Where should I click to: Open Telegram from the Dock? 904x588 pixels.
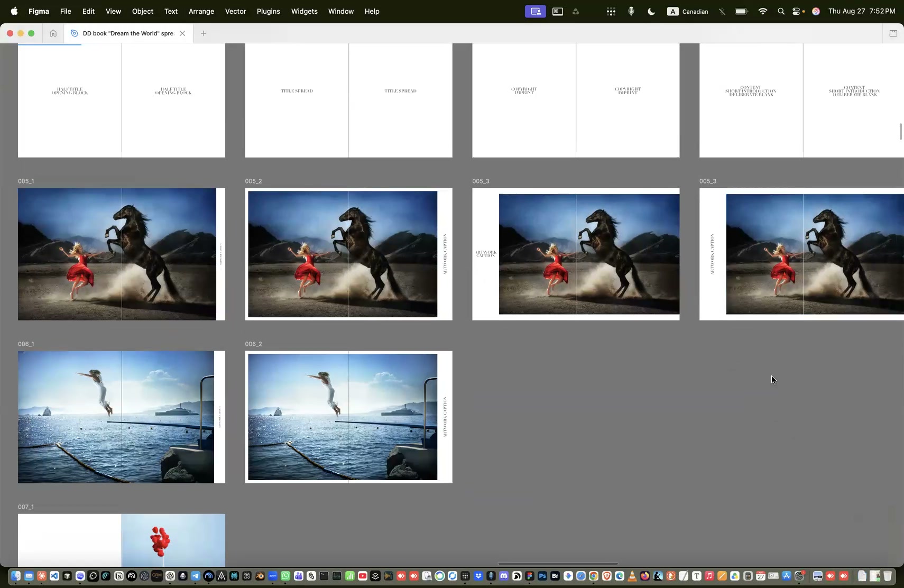coord(196,576)
